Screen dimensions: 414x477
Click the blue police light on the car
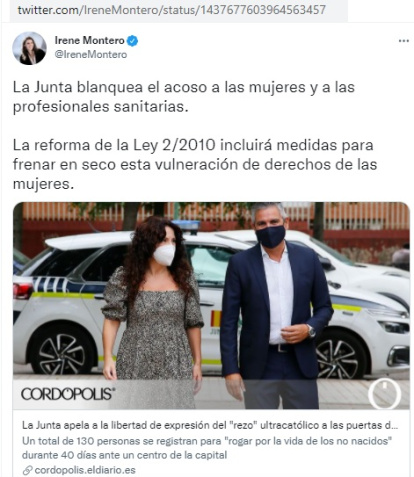(x=186, y=225)
